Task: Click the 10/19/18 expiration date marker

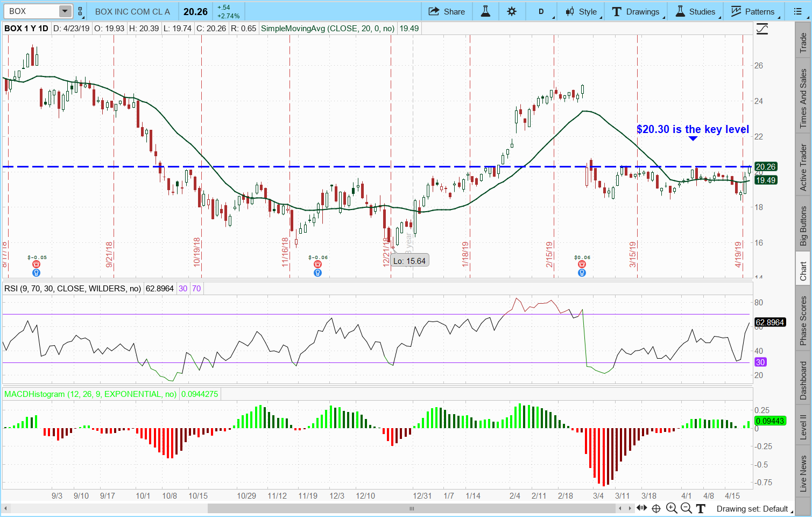Action: click(x=197, y=253)
